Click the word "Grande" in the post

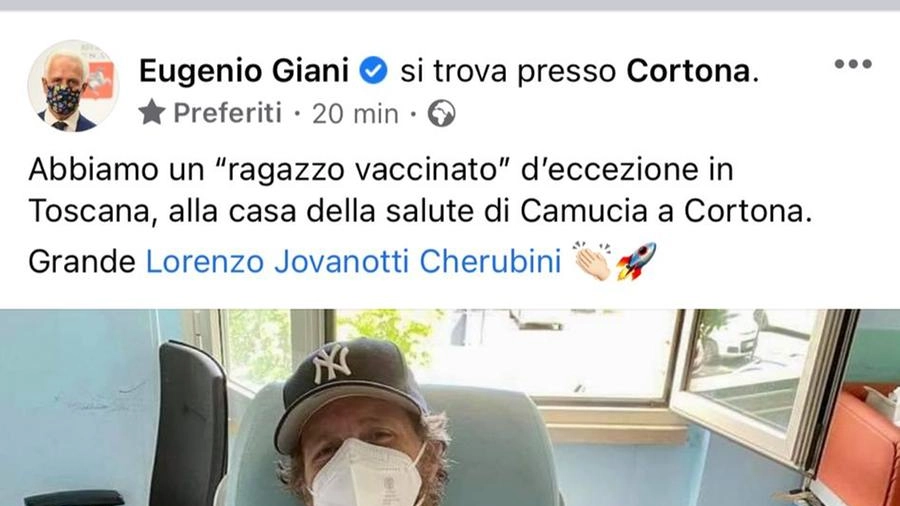[x=82, y=262]
